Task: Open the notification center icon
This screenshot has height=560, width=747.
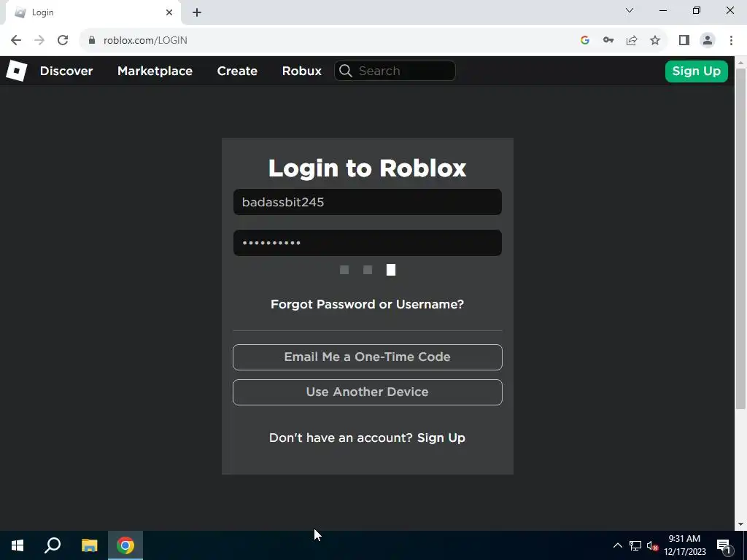Action: 724,545
